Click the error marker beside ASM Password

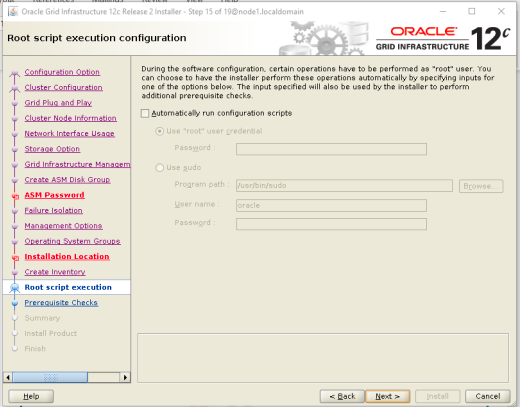click(15, 197)
